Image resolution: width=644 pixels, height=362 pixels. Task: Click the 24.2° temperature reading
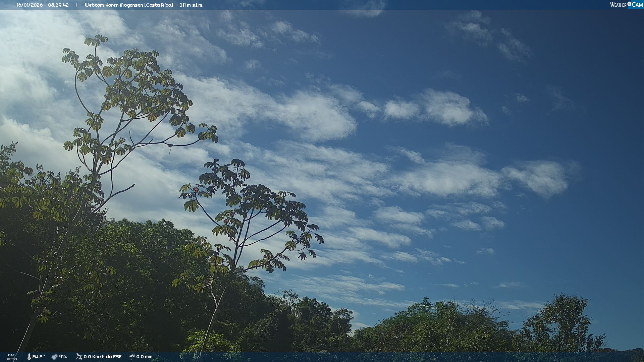point(39,357)
